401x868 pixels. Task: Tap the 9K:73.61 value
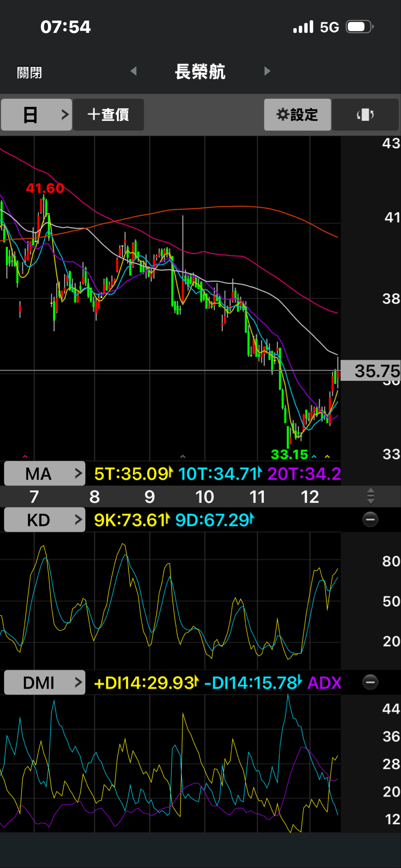click(x=132, y=520)
